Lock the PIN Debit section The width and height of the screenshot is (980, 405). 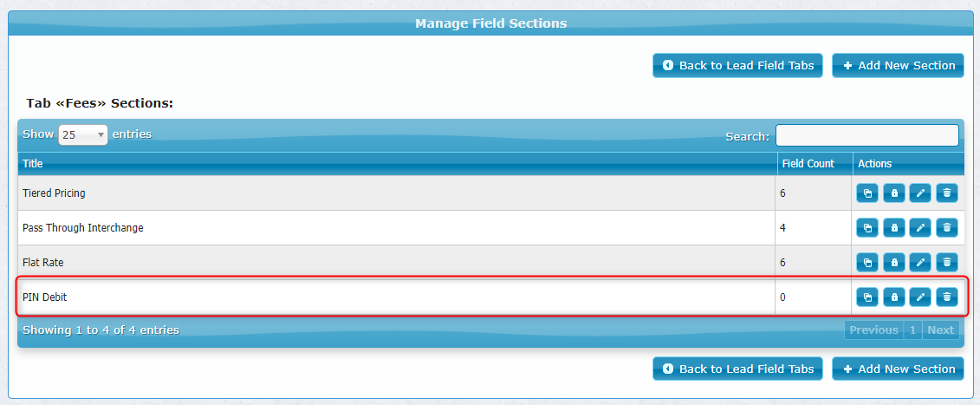[894, 297]
